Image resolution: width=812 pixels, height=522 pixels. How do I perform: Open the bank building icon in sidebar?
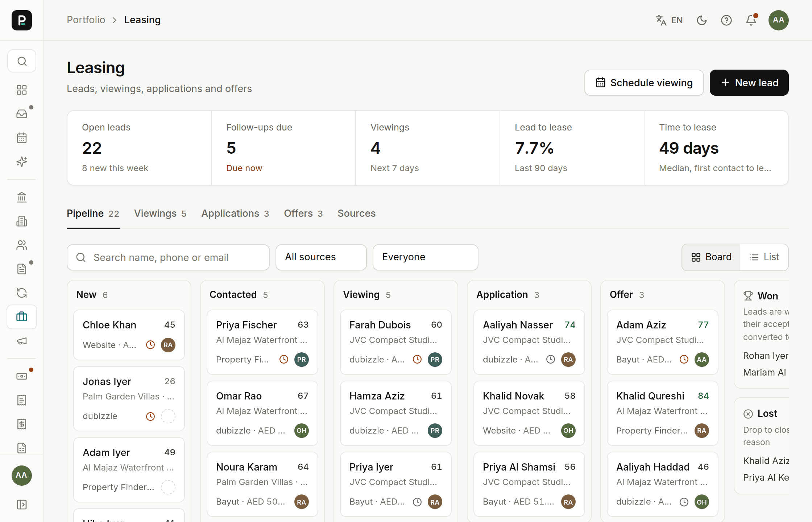(x=22, y=197)
